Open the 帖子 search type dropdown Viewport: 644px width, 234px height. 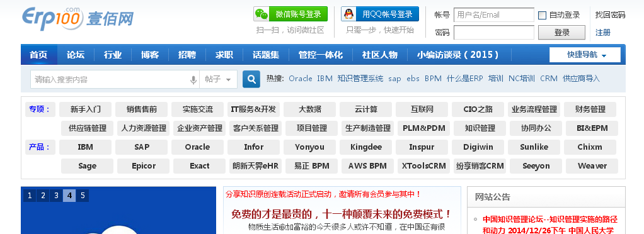tap(218, 79)
